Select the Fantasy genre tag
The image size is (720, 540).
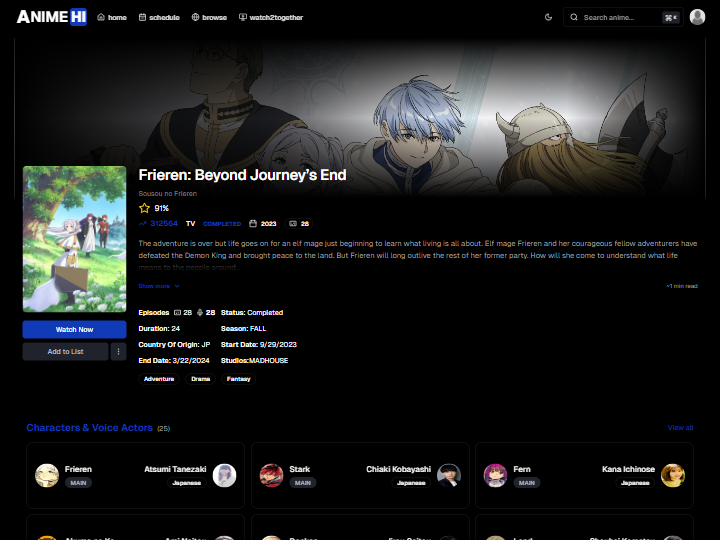click(x=238, y=379)
